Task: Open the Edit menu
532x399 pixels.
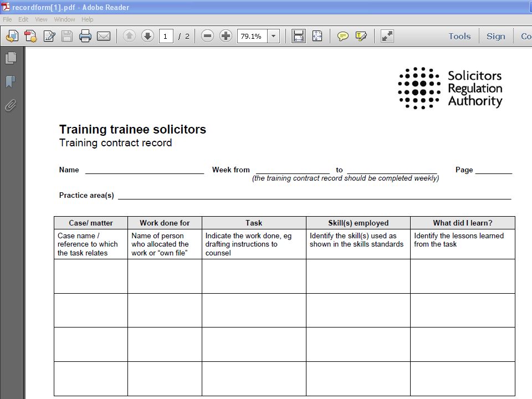Action: [x=23, y=19]
